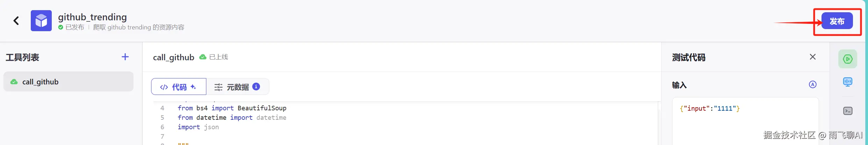
Task: Click the green 已发布 check status icon
Action: [x=61, y=27]
